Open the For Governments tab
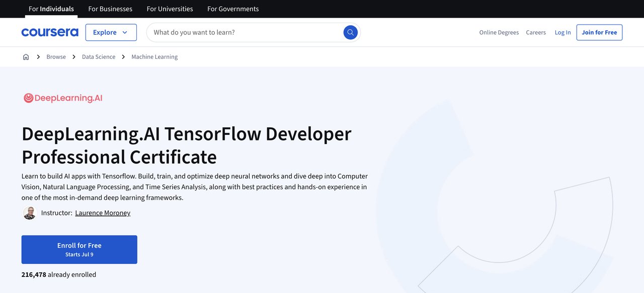Viewport: 644px width, 293px height. click(x=233, y=9)
